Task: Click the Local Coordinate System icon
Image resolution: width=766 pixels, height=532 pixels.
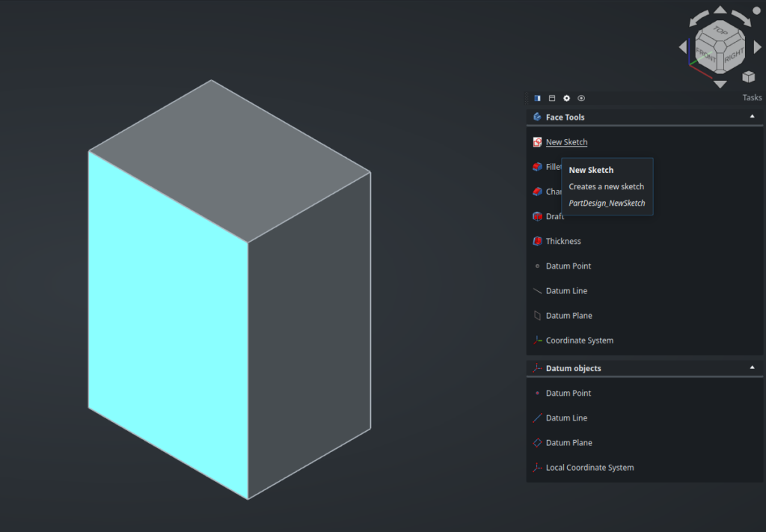Action: click(x=537, y=468)
